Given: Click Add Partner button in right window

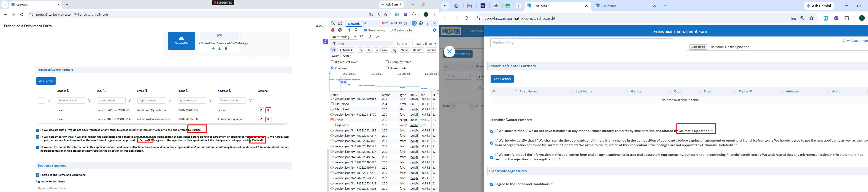Looking at the screenshot, I should point(502,79).
